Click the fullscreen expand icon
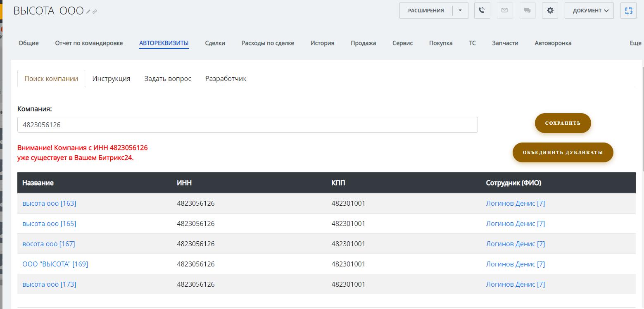This screenshot has height=309, width=644. 628,11
